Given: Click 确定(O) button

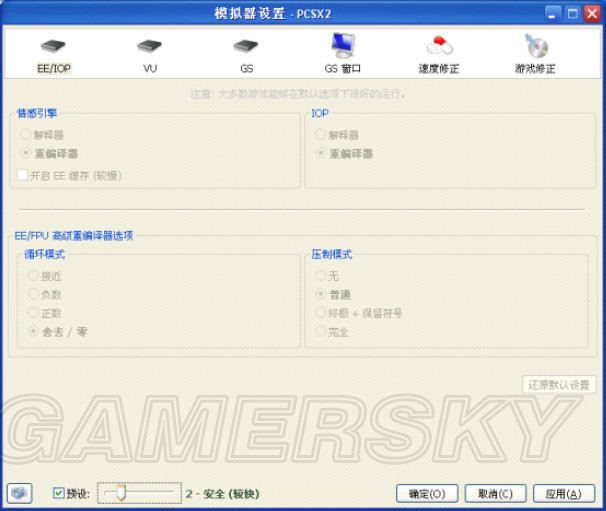Looking at the screenshot, I should point(427,494).
